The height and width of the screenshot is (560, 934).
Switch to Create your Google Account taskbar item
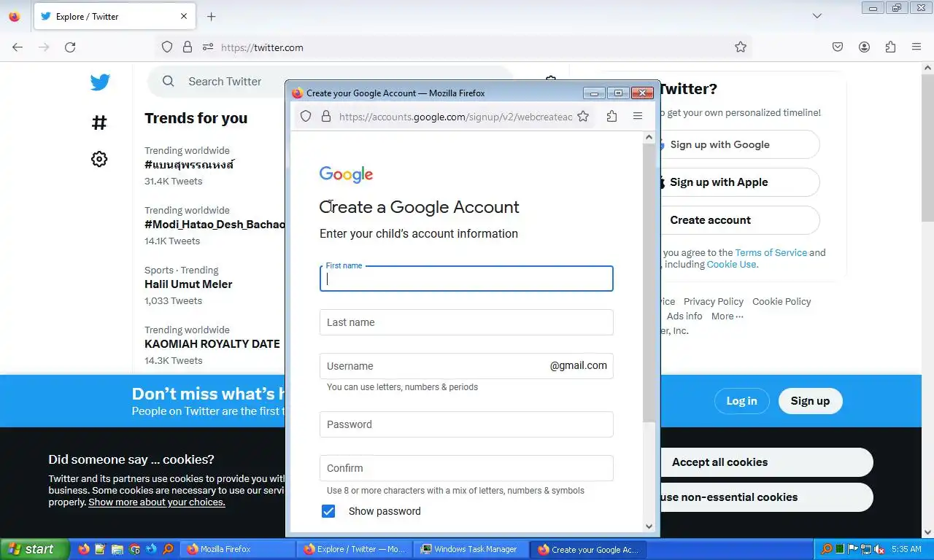pos(588,549)
